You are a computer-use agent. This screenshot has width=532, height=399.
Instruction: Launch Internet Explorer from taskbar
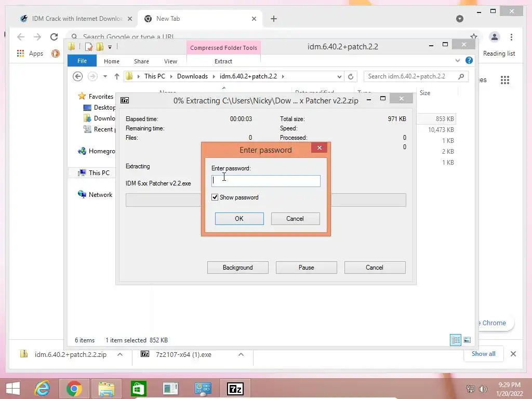coord(43,389)
